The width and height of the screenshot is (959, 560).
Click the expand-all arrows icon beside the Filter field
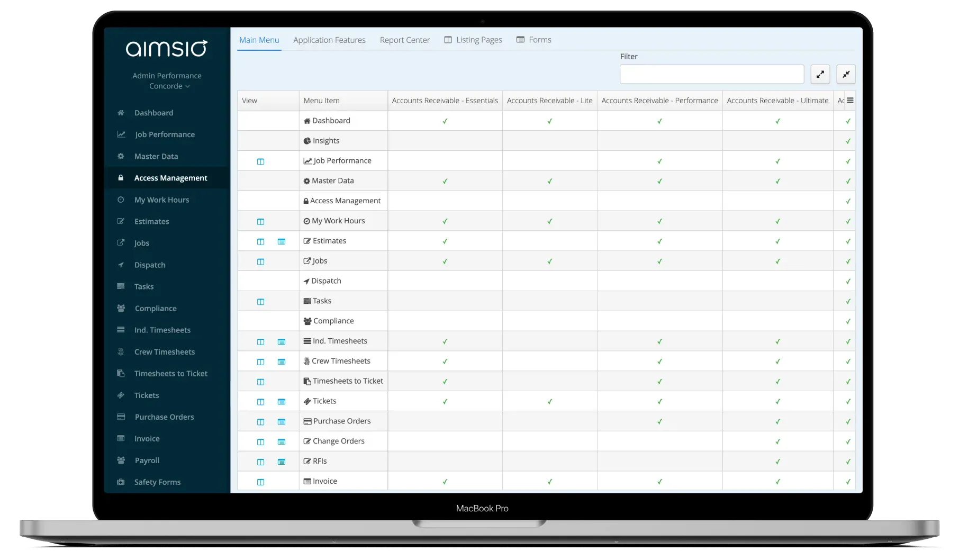820,74
